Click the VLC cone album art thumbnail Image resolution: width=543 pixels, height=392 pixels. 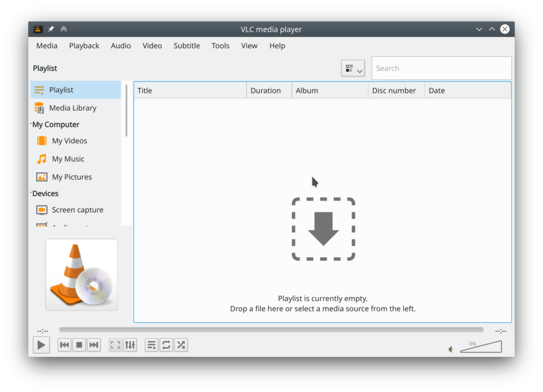tap(81, 275)
